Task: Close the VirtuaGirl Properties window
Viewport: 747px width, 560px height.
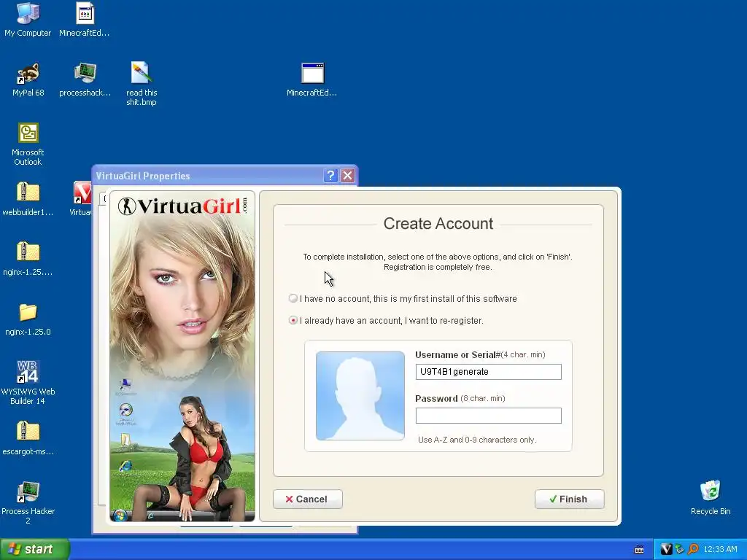Action: point(348,176)
